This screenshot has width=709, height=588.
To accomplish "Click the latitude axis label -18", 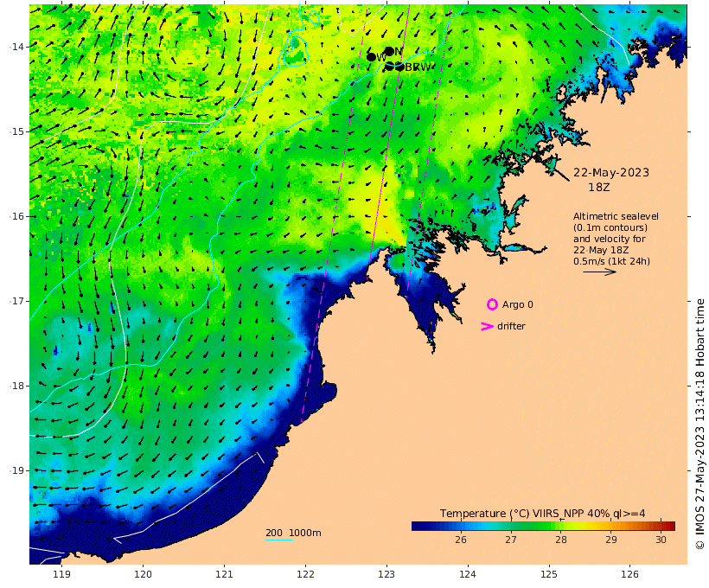I will 17,386.
